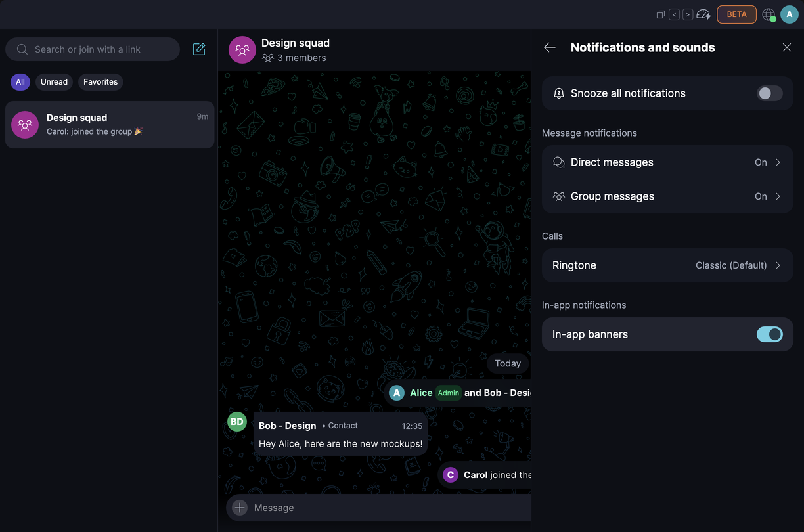804x532 pixels.
Task: Close the Notifications and sounds panel
Action: [x=787, y=47]
